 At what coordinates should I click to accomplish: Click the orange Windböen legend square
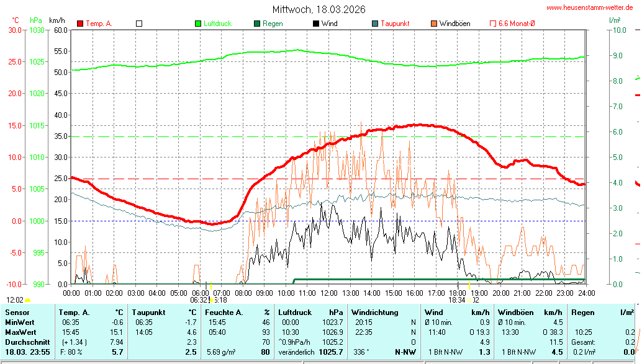tap(434, 24)
